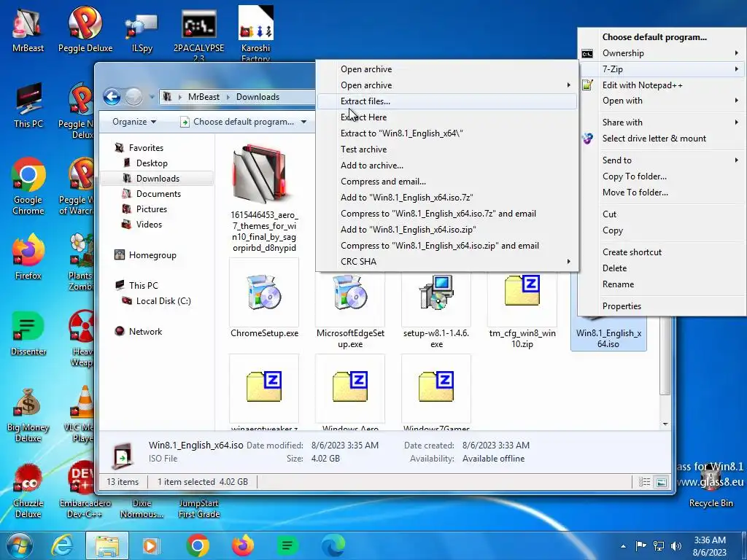Screen dimensions: 747x560
Task: Open Downloads in Favorites sidebar
Action: point(158,179)
